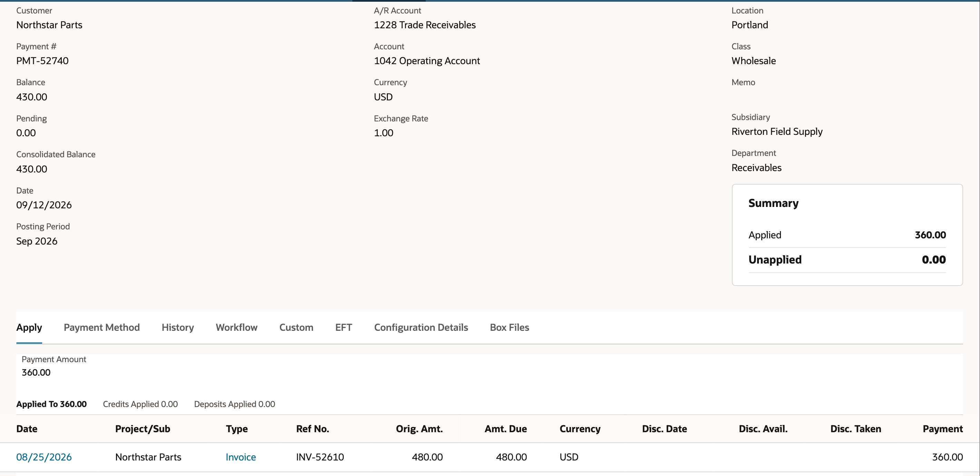
Task: Click the Disc. Date column header
Action: pyautogui.click(x=665, y=429)
